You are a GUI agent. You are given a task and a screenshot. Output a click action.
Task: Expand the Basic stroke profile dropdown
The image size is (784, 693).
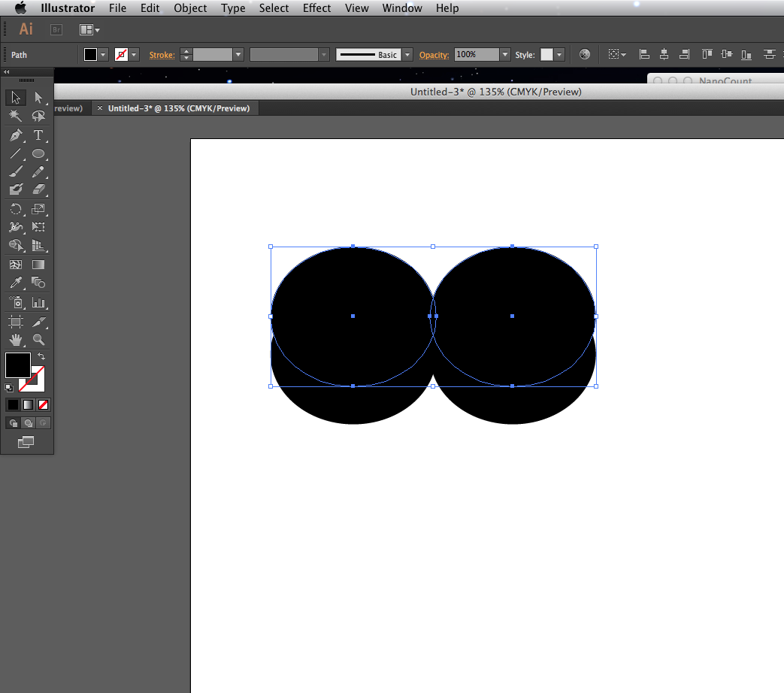[x=406, y=54]
